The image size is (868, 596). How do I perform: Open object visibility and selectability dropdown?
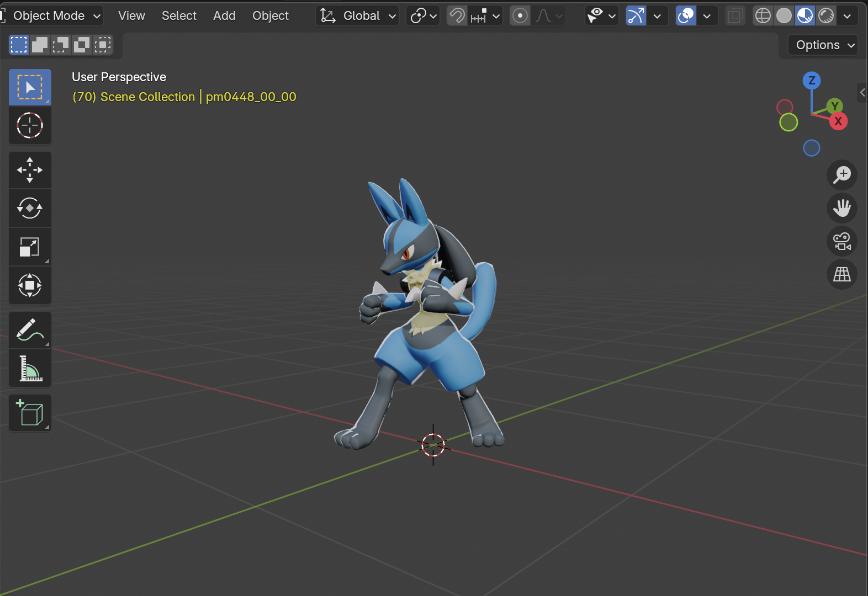coord(601,16)
